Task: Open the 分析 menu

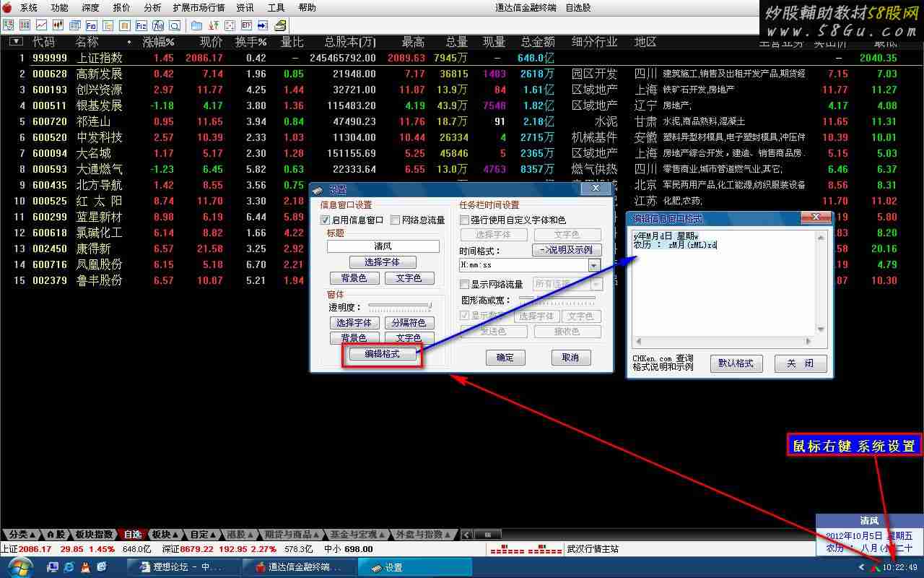Action: click(152, 8)
